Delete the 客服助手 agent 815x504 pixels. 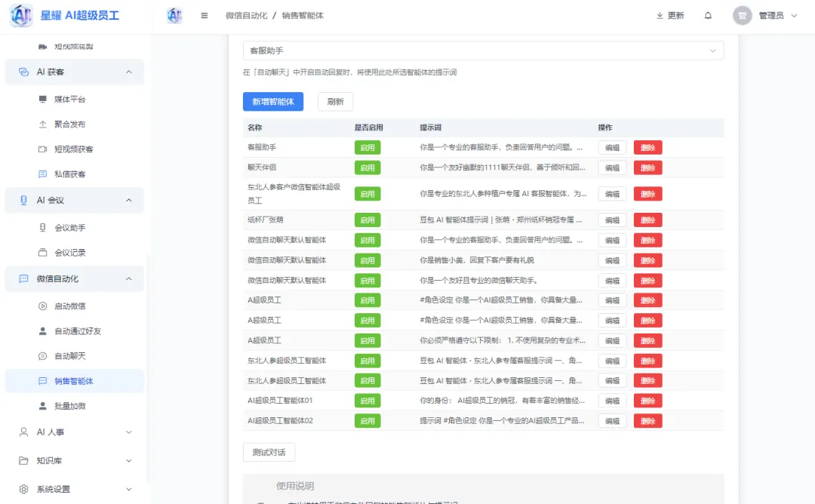click(647, 148)
